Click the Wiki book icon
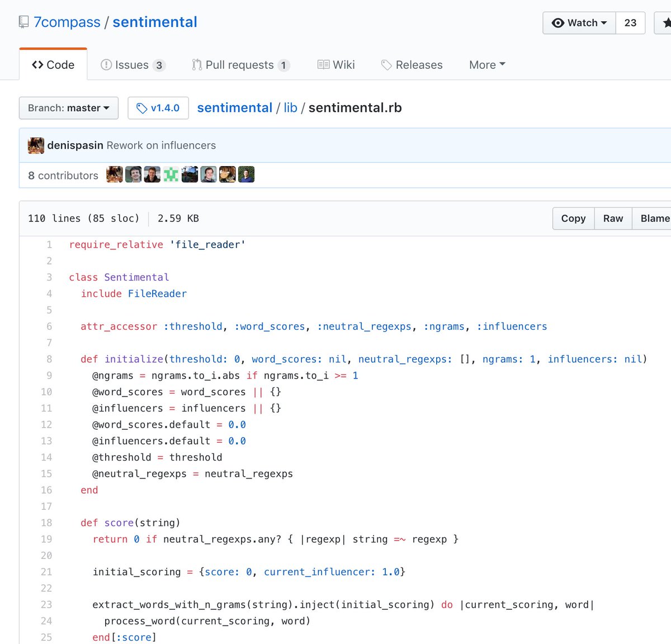 (x=323, y=65)
